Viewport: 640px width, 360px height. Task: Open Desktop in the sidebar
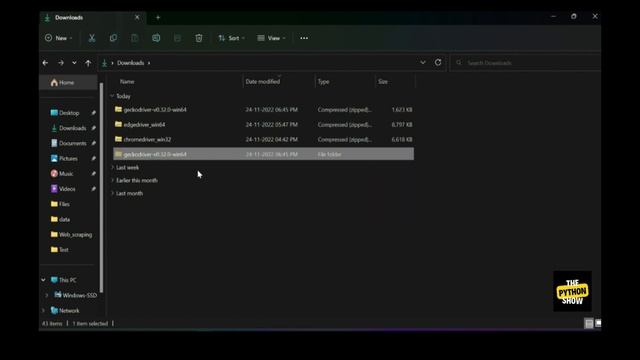(69, 113)
